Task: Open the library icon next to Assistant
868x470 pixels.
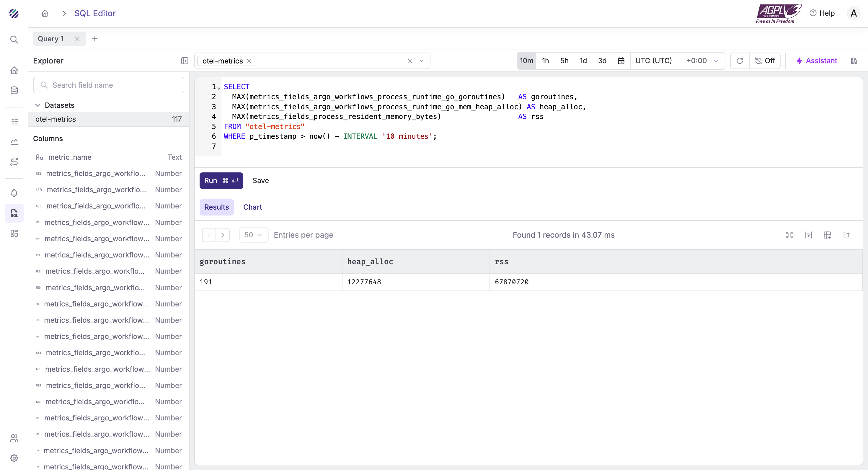Action: click(854, 61)
